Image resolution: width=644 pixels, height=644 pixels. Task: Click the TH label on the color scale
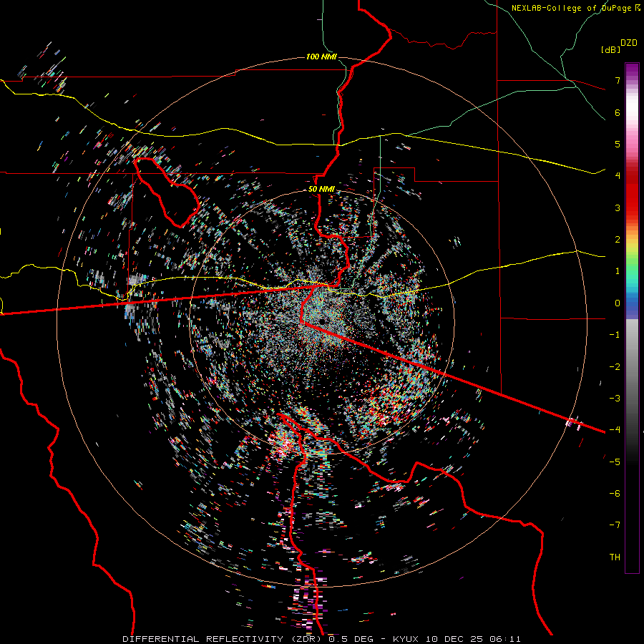tap(615, 557)
